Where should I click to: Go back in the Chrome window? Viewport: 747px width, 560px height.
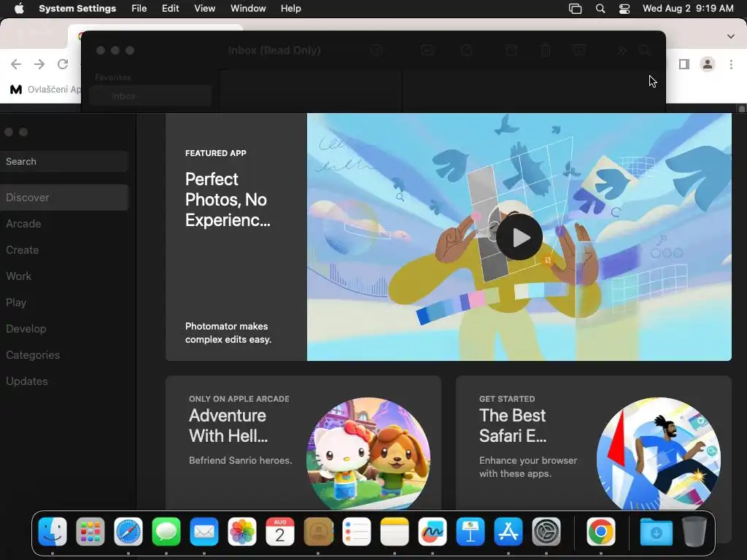click(x=16, y=64)
